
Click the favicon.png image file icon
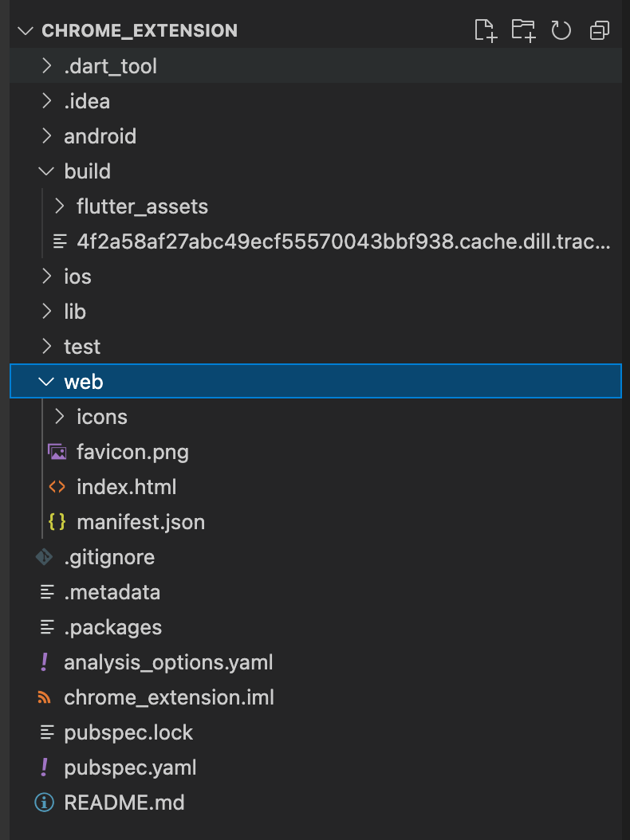[57, 452]
